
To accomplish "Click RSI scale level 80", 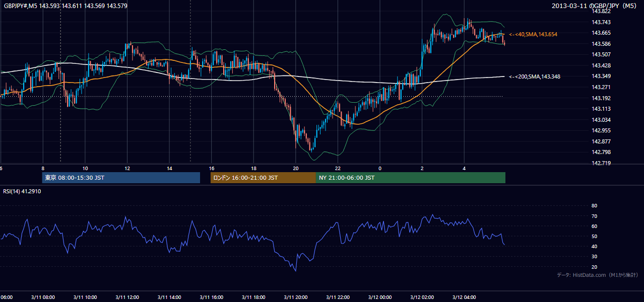I will click(x=594, y=206).
